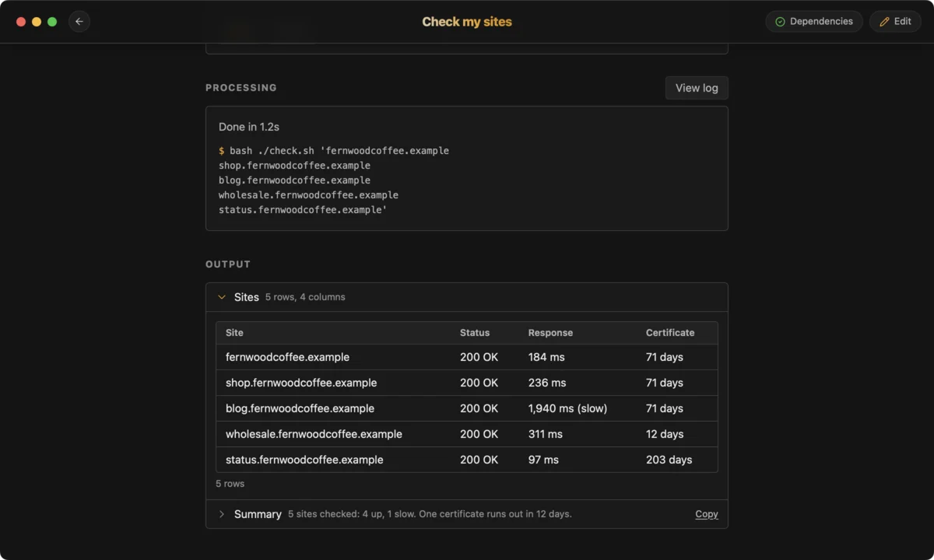The width and height of the screenshot is (934, 560).
Task: Click the Response column header
Action: (x=550, y=333)
